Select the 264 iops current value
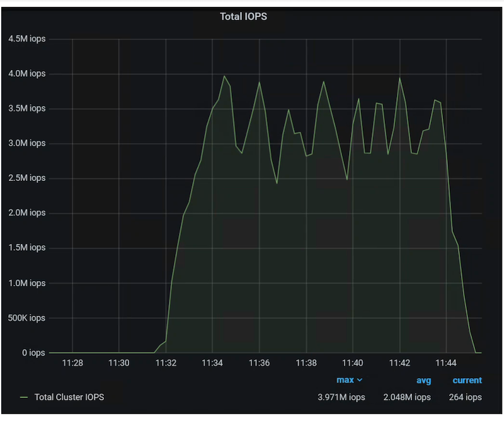 tap(465, 397)
